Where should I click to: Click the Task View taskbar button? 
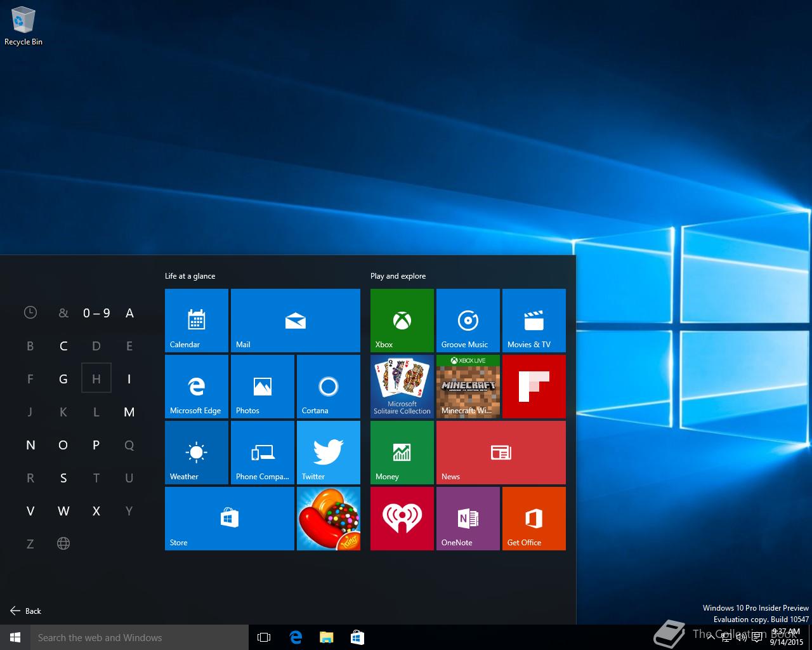point(264,637)
